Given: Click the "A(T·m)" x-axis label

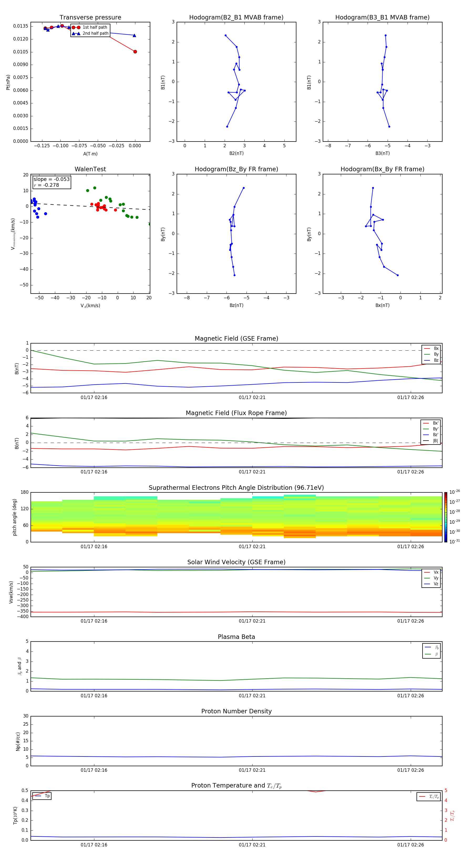Looking at the screenshot, I should [x=90, y=154].
